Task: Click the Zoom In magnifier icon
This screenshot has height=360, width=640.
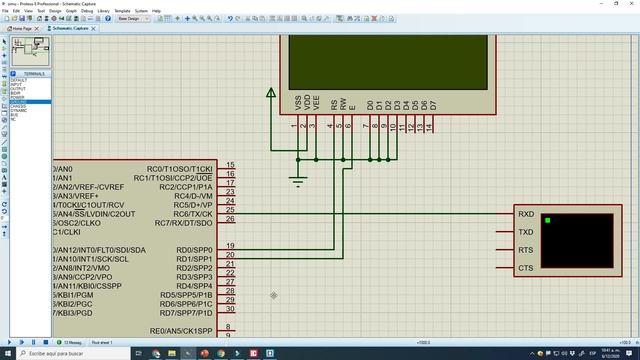Action: [x=195, y=18]
